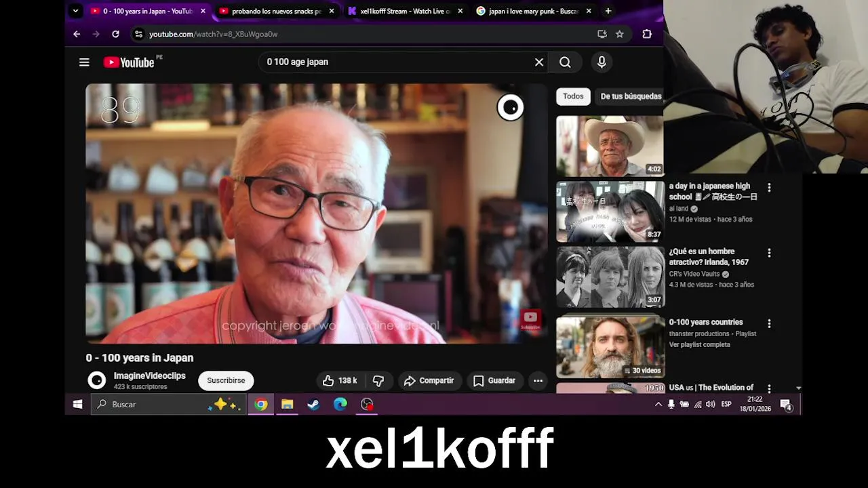The image size is (868, 488).
Task: Go to the YouTube home logo
Action: click(x=130, y=62)
